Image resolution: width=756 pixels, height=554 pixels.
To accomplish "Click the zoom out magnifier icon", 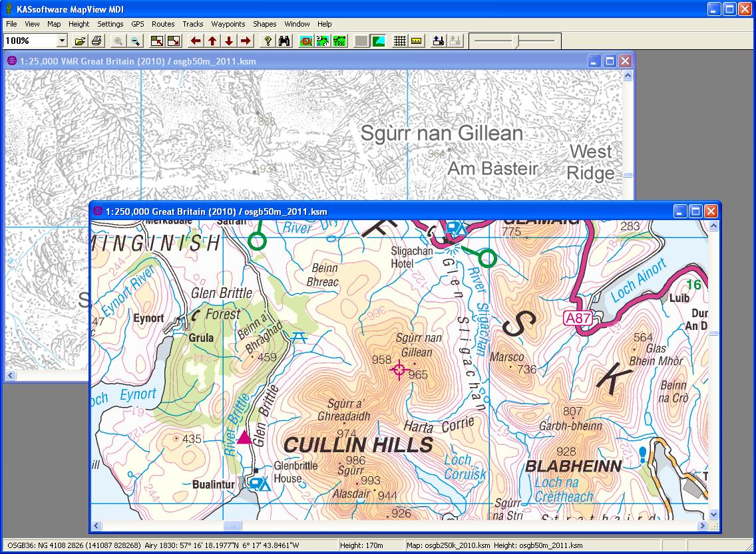I will pos(136,41).
